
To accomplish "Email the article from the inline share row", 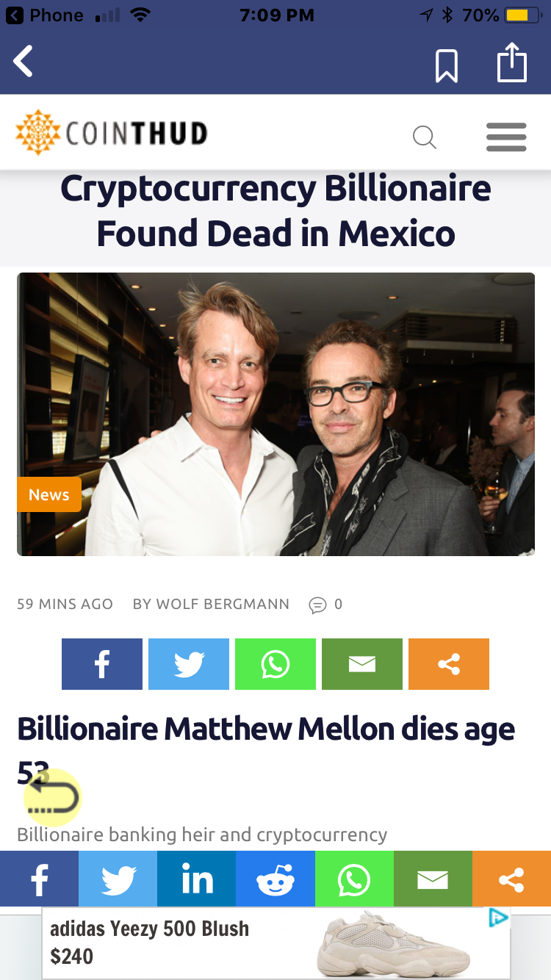I will point(362,664).
